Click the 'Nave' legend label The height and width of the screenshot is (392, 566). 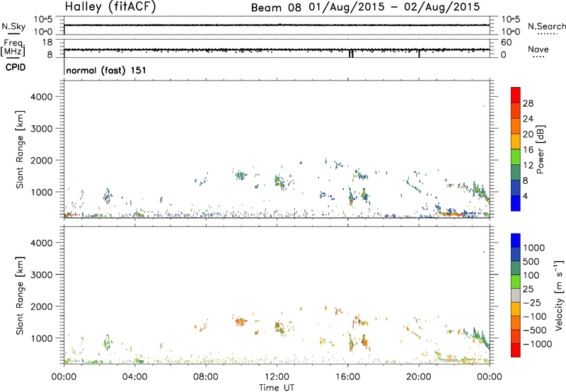tap(538, 50)
